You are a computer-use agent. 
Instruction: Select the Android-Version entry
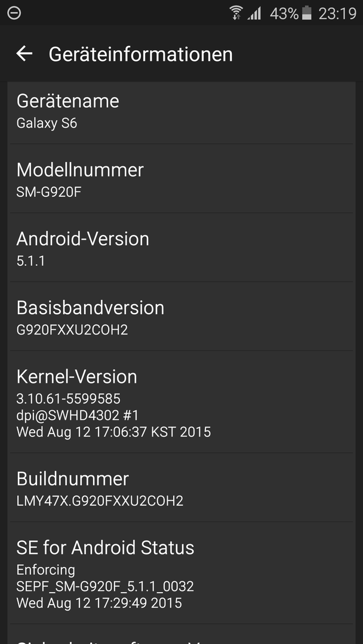pos(181,247)
